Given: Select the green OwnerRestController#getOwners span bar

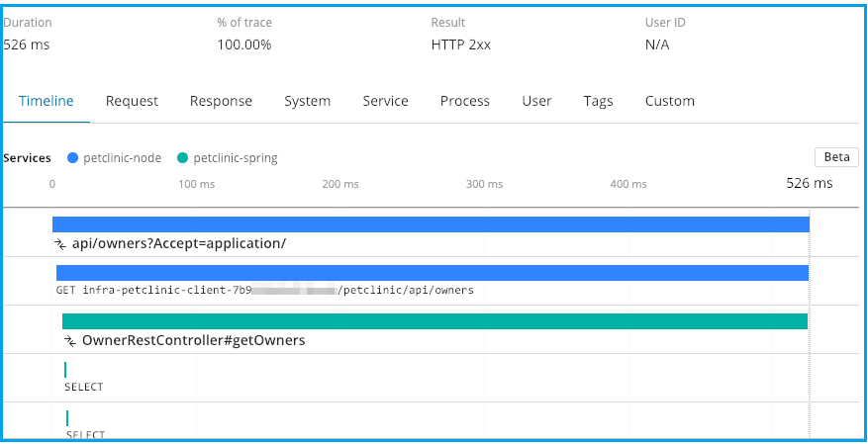Looking at the screenshot, I should point(434,321).
